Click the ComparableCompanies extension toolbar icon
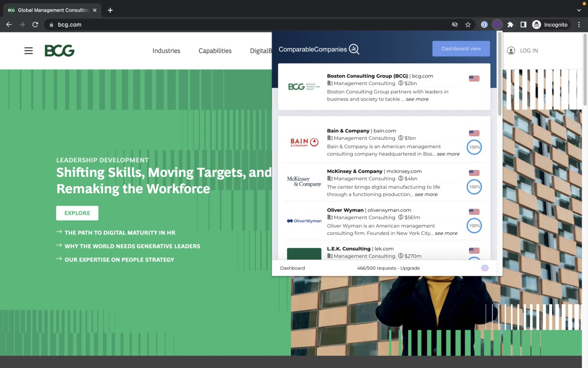 coord(497,24)
